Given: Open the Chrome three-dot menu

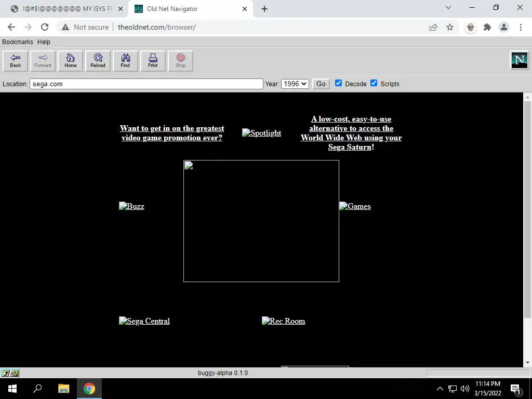Looking at the screenshot, I should point(521,27).
